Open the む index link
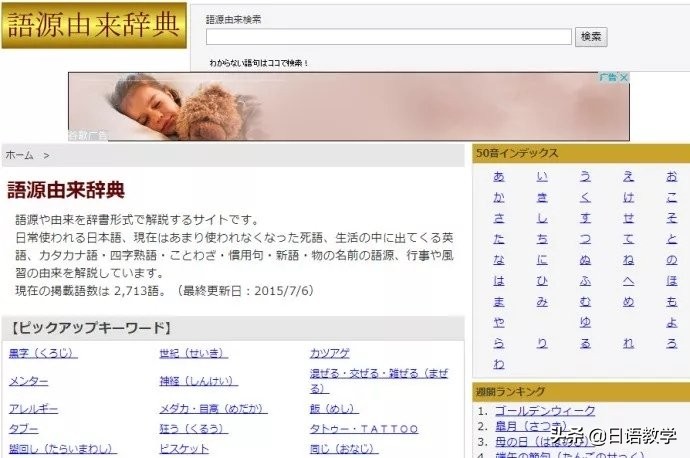 585,302
